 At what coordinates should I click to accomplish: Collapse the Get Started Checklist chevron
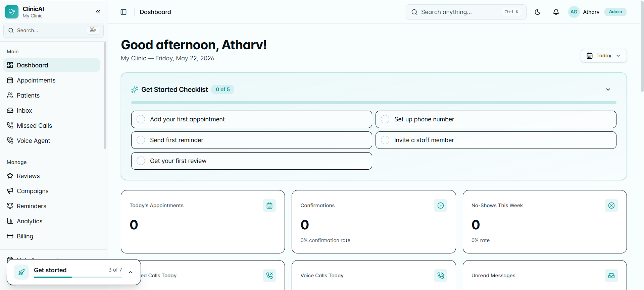(x=608, y=90)
